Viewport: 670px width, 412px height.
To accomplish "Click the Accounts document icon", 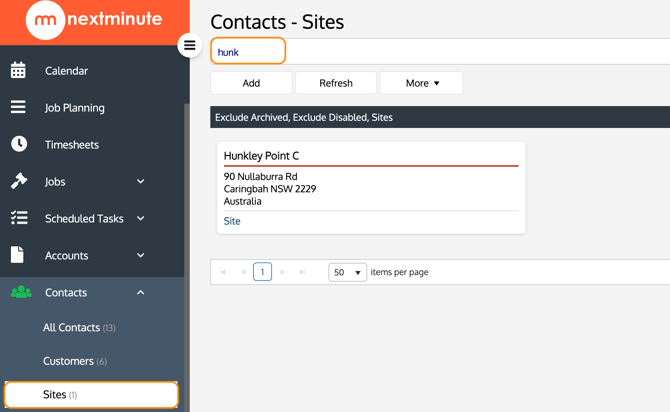I will coord(18,256).
